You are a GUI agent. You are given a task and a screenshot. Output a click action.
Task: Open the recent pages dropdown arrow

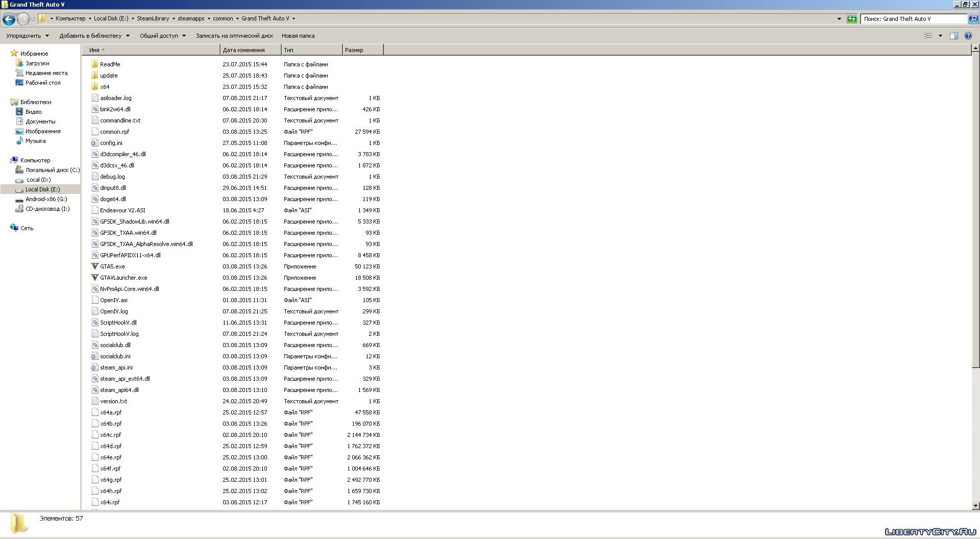pyautogui.click(x=33, y=19)
